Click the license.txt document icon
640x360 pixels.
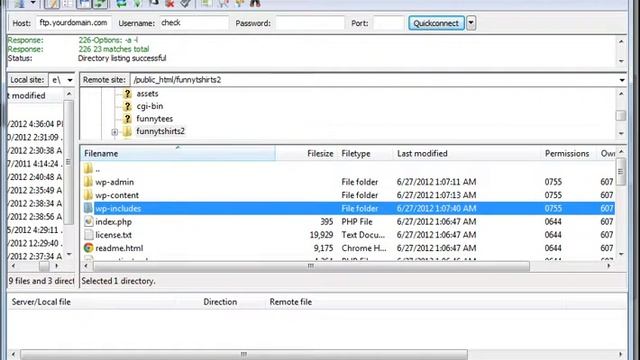[x=89, y=235]
